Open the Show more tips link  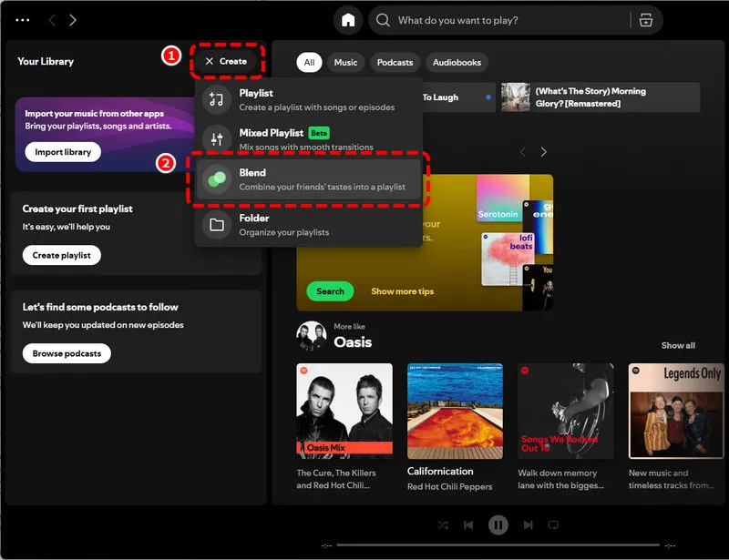(402, 291)
